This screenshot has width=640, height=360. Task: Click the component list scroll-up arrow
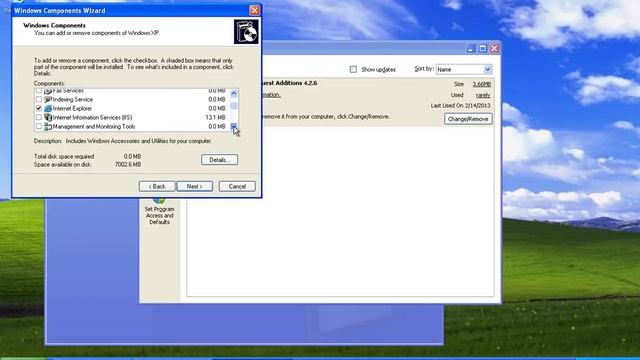234,93
